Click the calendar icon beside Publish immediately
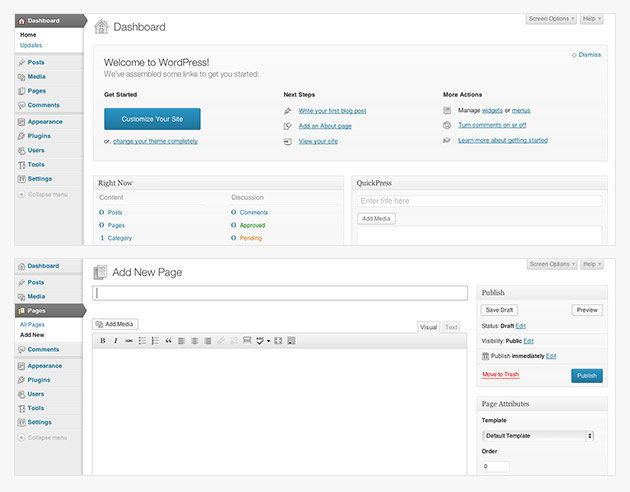630x492 pixels. [x=485, y=356]
